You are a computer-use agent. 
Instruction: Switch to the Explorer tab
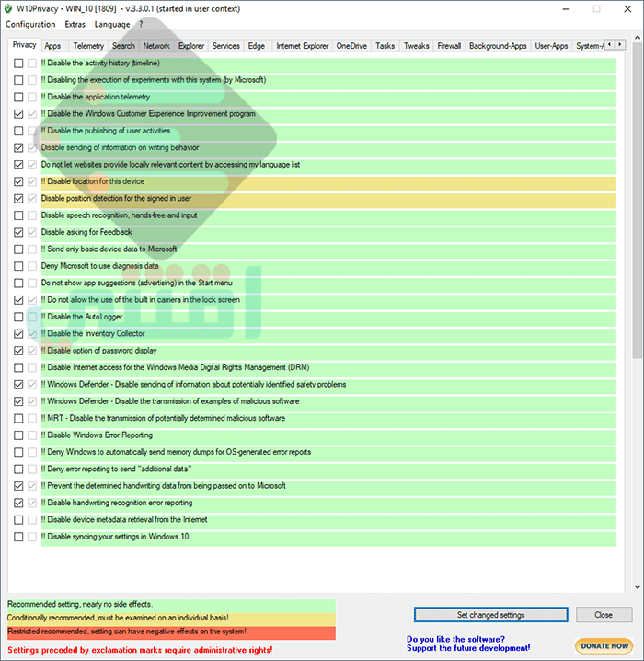click(x=191, y=46)
